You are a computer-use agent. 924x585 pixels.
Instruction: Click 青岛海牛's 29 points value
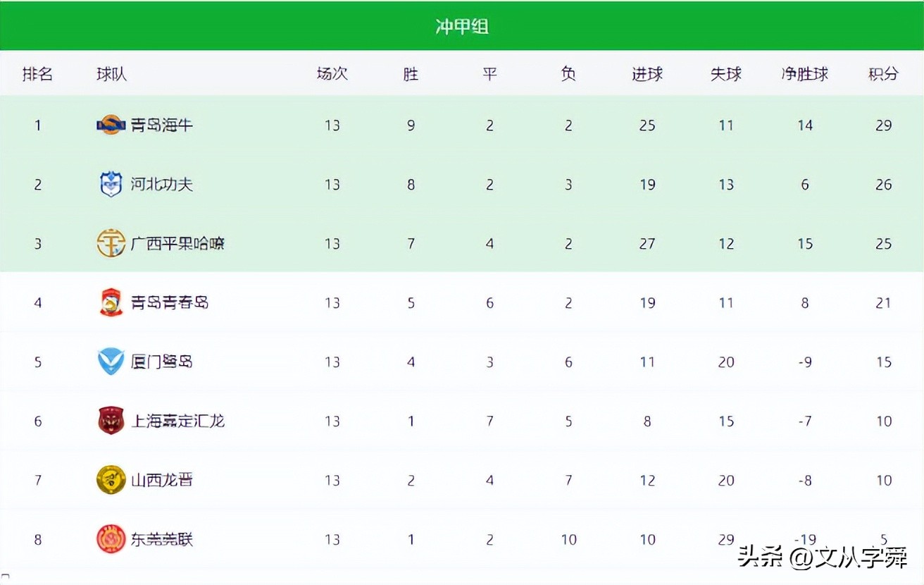click(883, 125)
